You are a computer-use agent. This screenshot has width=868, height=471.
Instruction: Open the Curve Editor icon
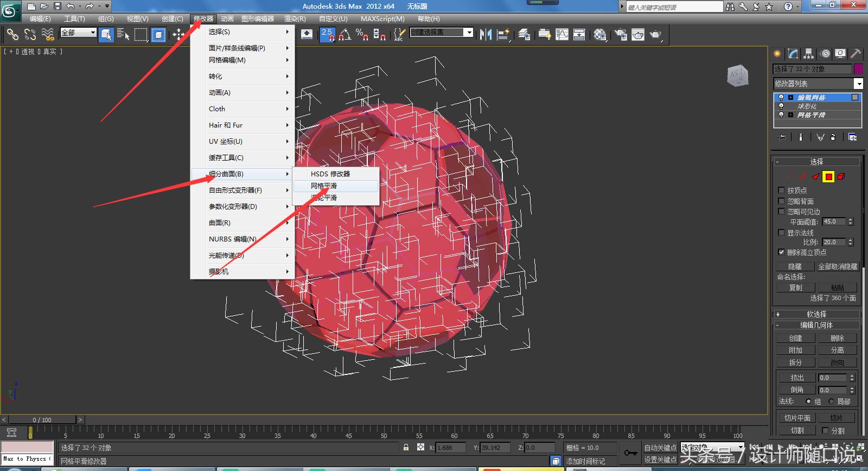tap(562, 35)
